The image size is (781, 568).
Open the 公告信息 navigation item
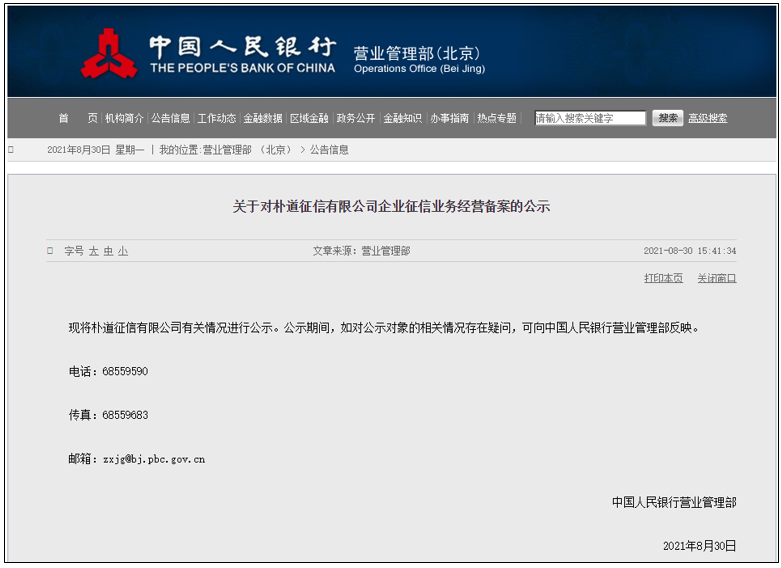pos(171,118)
